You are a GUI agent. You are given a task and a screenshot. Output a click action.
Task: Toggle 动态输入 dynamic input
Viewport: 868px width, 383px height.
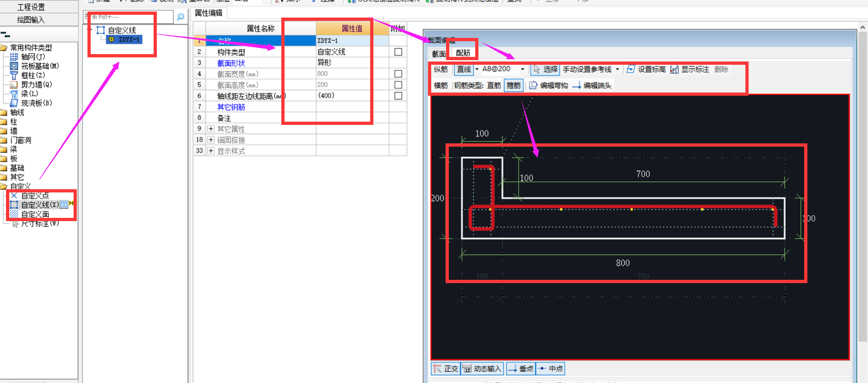[482, 369]
